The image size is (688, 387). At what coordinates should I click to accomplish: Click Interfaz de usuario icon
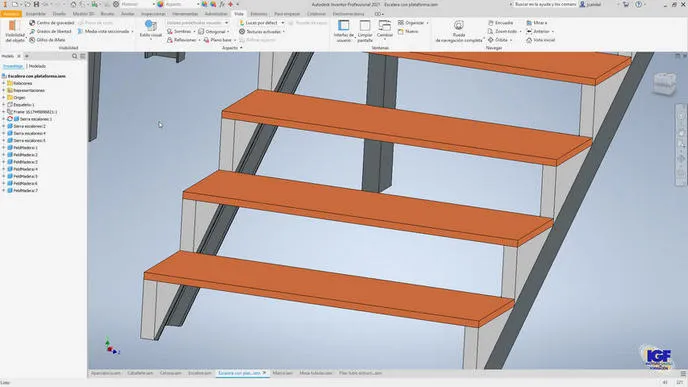click(x=344, y=25)
